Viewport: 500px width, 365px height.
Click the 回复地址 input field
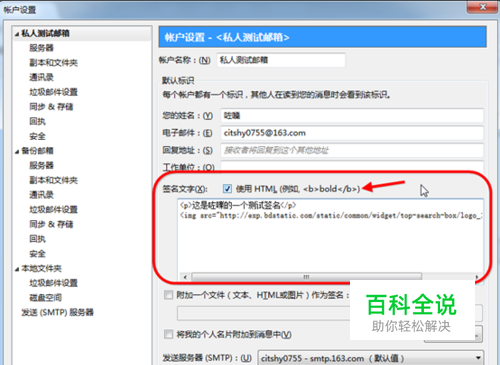pyautogui.click(x=352, y=150)
